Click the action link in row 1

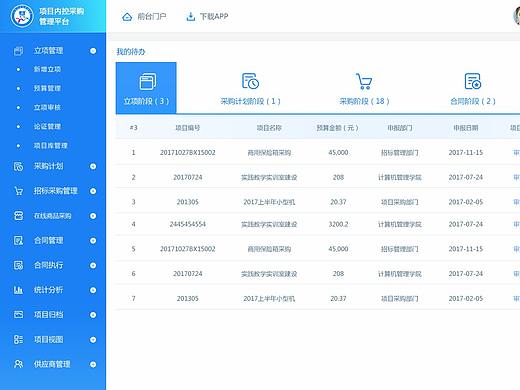pos(516,152)
